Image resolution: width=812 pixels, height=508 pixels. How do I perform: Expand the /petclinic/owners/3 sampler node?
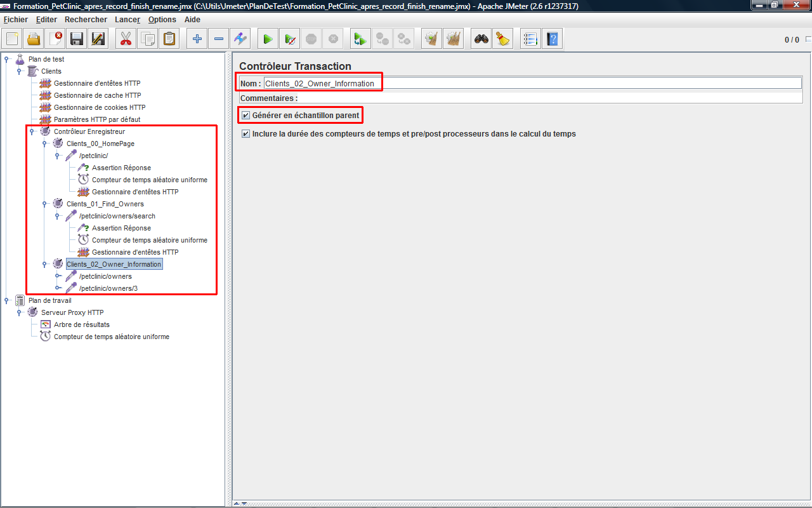(57, 288)
